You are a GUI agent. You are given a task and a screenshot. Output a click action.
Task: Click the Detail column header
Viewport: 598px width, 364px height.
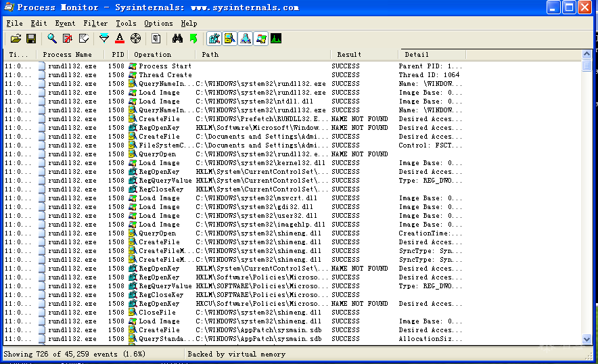pyautogui.click(x=432, y=55)
